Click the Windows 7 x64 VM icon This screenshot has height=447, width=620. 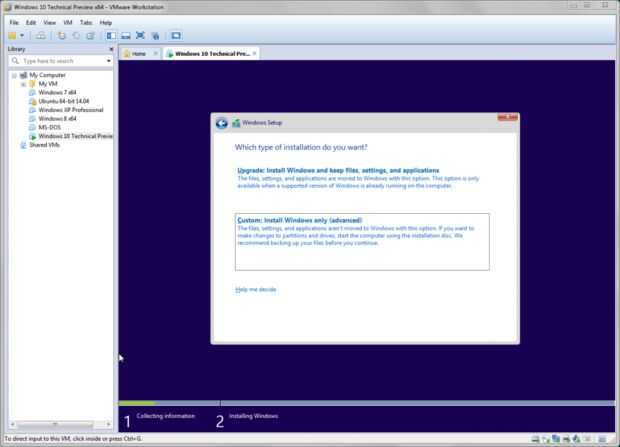click(x=32, y=93)
